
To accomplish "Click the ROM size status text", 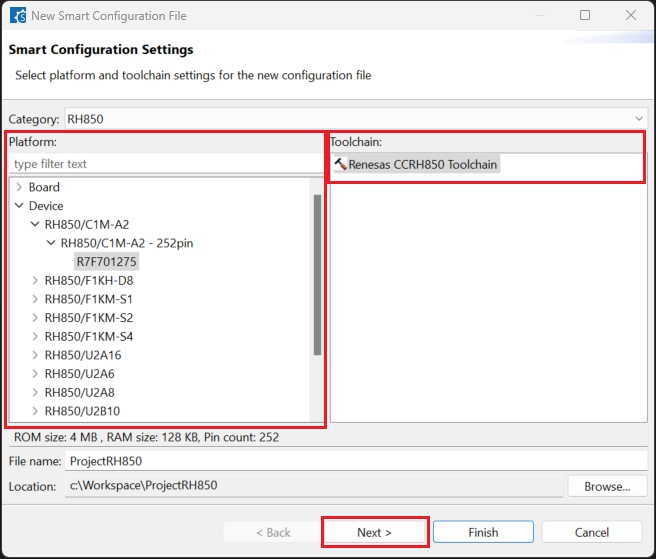I will (146, 437).
